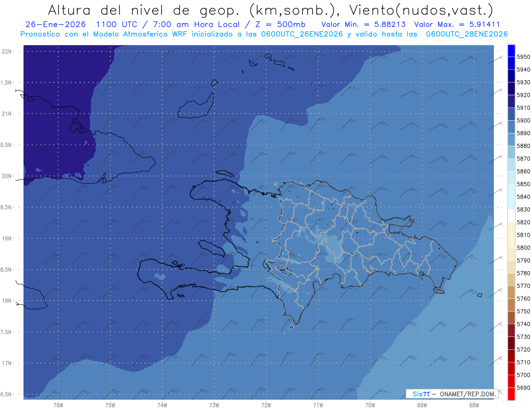Click the 5740 legend value
Image resolution: width=532 pixels, height=411 pixels.
coord(523,325)
